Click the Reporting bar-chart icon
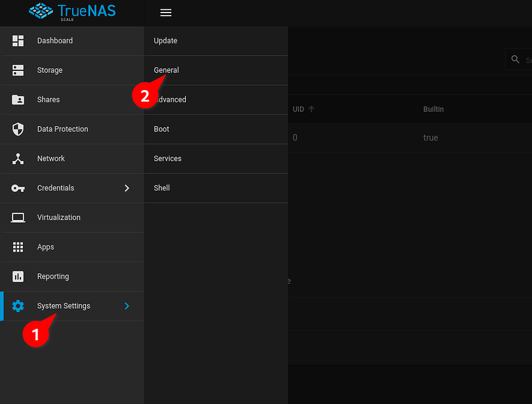Image resolution: width=532 pixels, height=404 pixels. (18, 277)
